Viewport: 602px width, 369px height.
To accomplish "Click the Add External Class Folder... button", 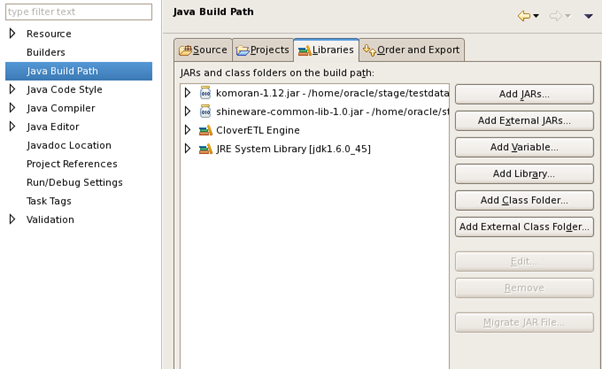I will tap(524, 227).
